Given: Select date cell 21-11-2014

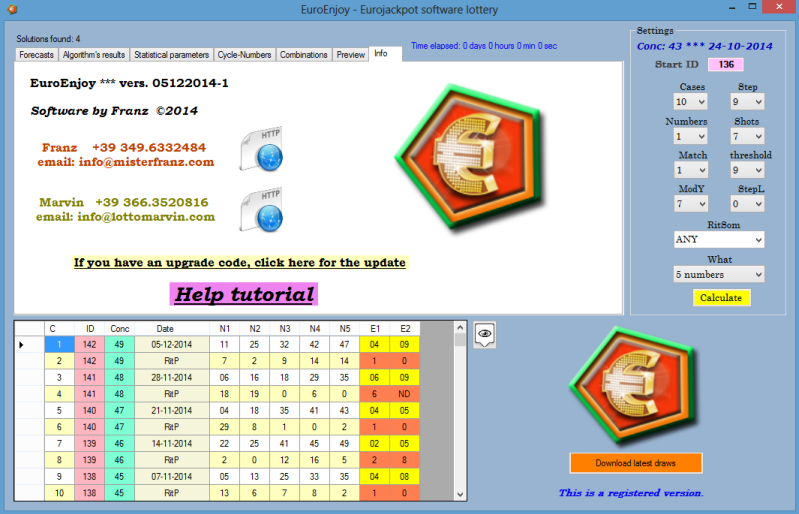Looking at the screenshot, I should click(x=172, y=411).
